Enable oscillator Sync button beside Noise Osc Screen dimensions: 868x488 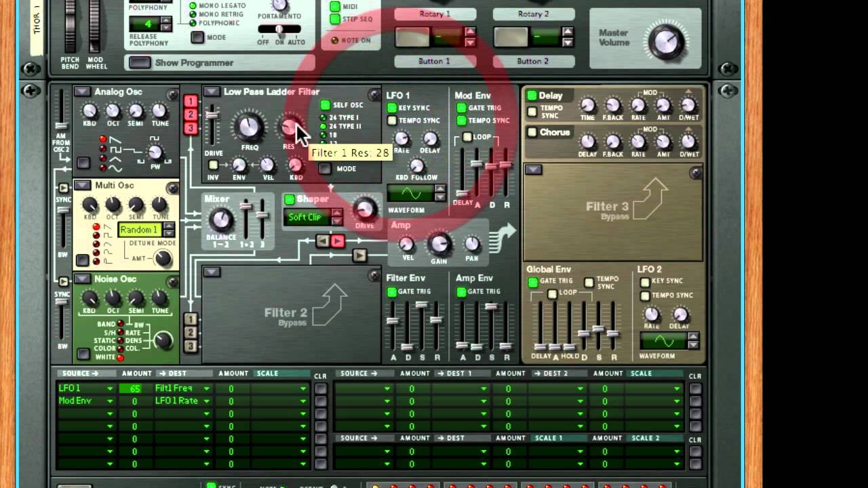pos(64,281)
